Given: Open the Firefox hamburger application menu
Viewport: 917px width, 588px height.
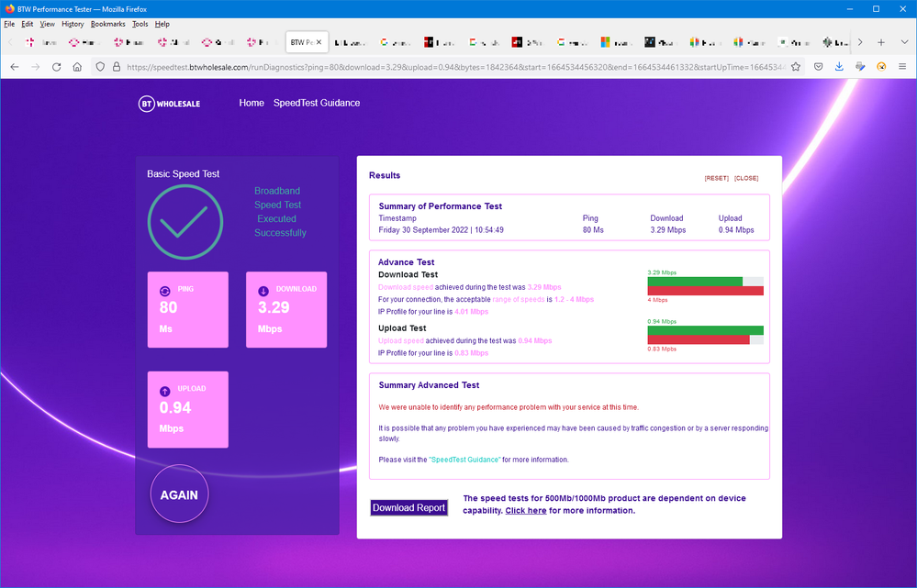Looking at the screenshot, I should click(902, 67).
